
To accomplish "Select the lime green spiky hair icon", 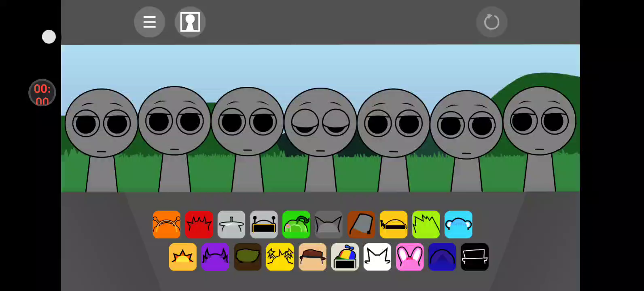I will [x=426, y=224].
